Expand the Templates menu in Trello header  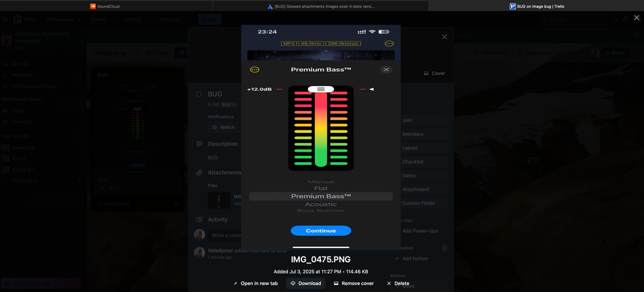click(174, 19)
